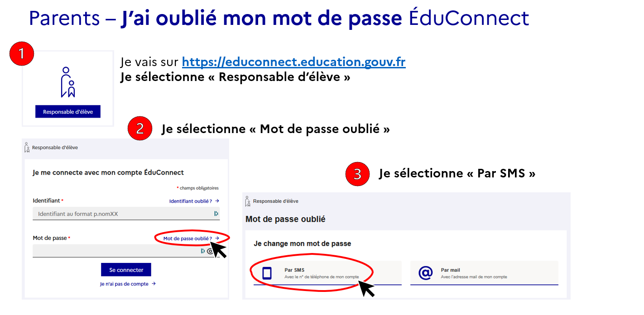Click the red step 3 badge
Image resolution: width=644 pixels, height=315 pixels.
pyautogui.click(x=357, y=174)
